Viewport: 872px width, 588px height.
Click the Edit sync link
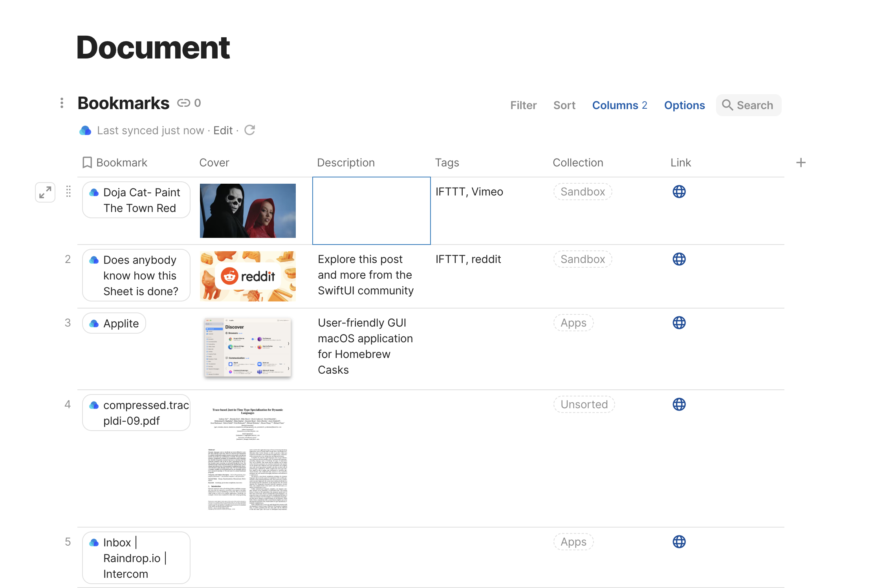[223, 130]
